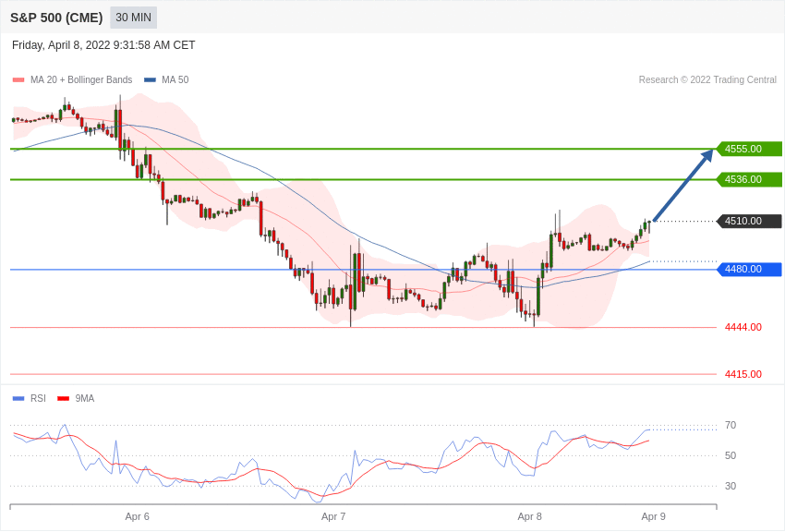Click the 4480.00 blue pivot price tag
The width and height of the screenshot is (785, 532).
click(749, 270)
